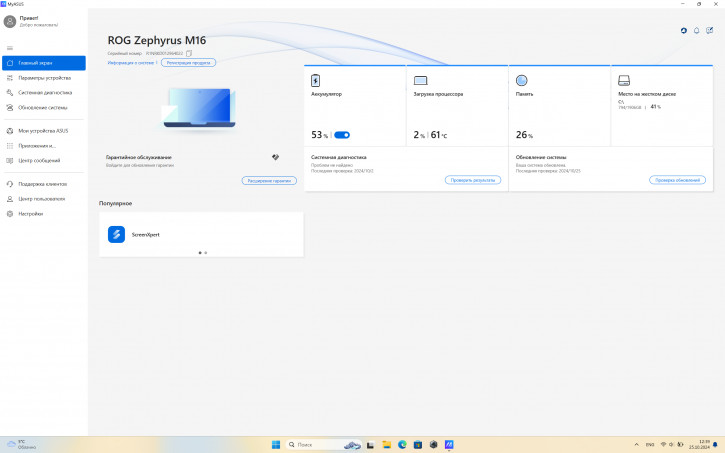Open Приложения и... sidebar entry

pos(44,146)
